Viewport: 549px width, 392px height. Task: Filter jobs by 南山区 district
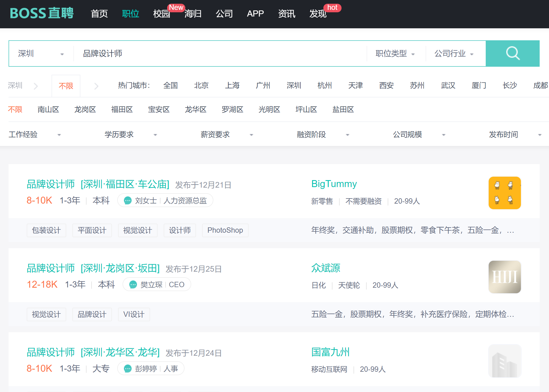pyautogui.click(x=48, y=109)
